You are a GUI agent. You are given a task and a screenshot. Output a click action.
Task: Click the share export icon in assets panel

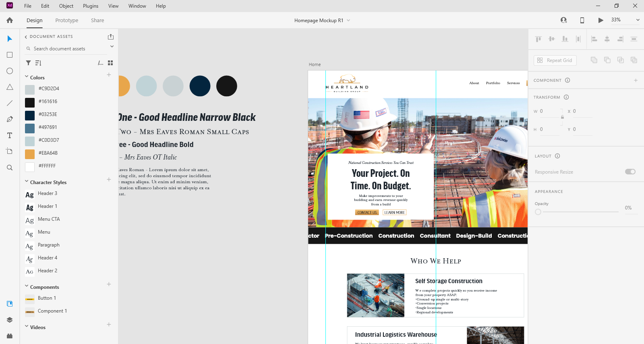click(x=111, y=37)
